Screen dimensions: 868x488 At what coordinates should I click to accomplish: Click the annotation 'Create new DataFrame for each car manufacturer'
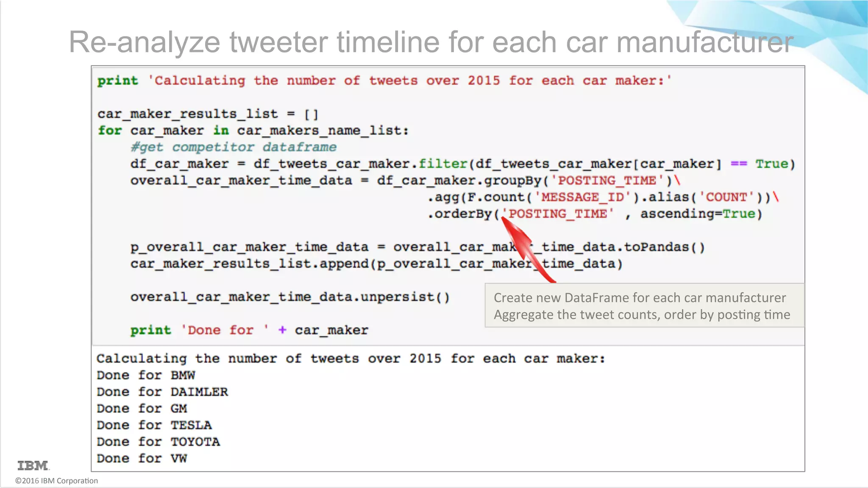click(x=640, y=297)
